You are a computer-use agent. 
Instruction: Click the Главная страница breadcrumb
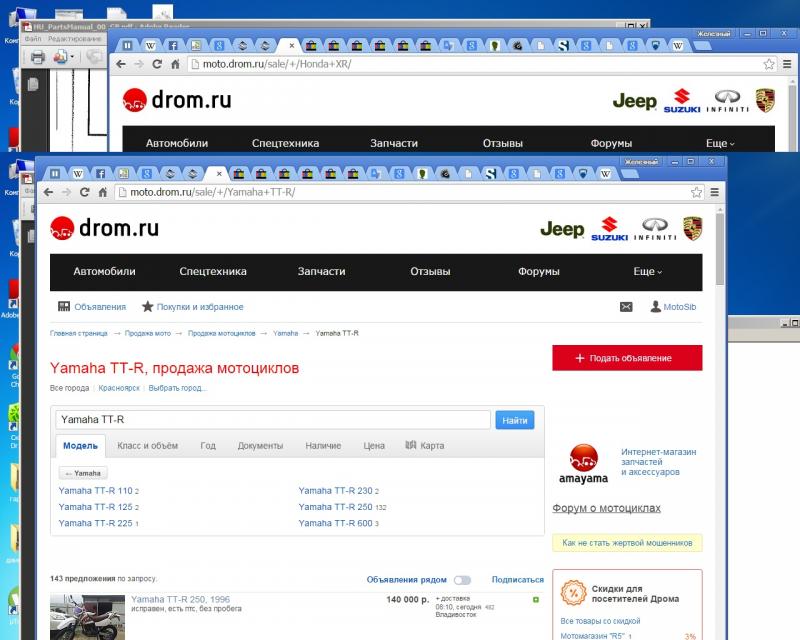coord(79,333)
